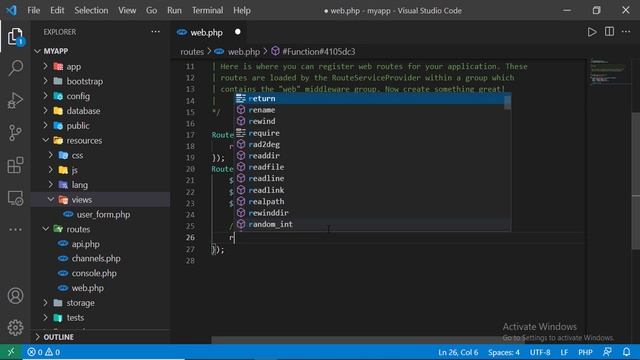
Task: Open api.php in routes
Action: [x=100, y=244]
